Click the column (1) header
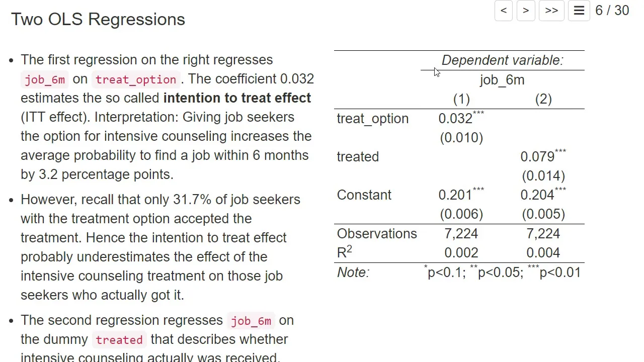Image resolution: width=644 pixels, height=362 pixels. (461, 100)
